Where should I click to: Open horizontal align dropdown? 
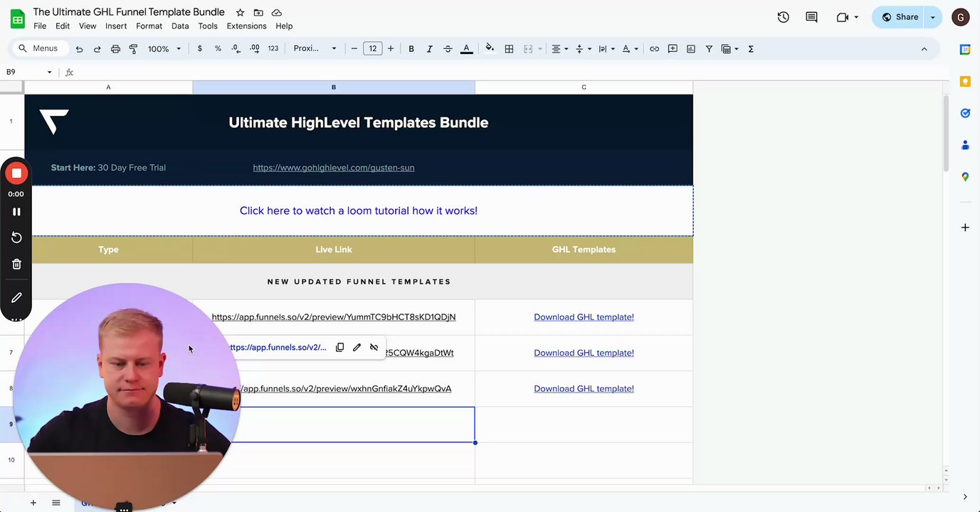pos(560,49)
